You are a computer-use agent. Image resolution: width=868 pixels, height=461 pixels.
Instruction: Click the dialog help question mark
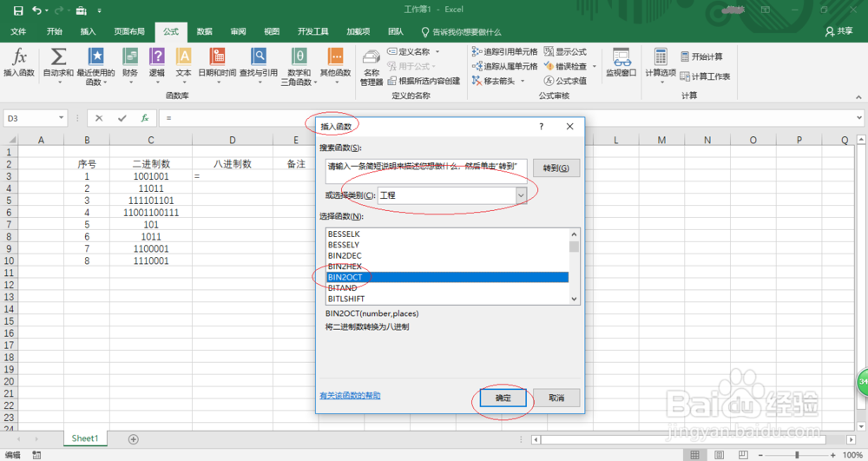(541, 126)
